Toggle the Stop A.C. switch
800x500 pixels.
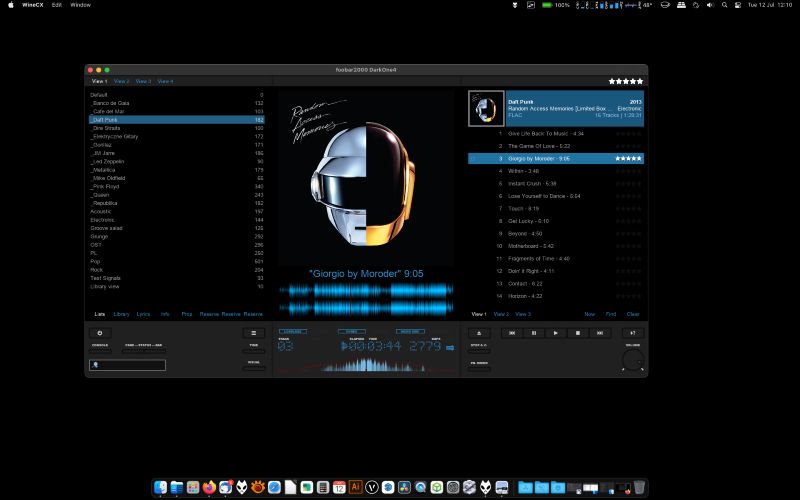point(478,349)
